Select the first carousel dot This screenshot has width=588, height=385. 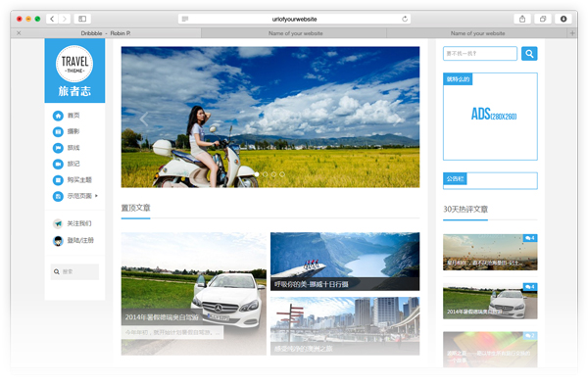point(257,174)
